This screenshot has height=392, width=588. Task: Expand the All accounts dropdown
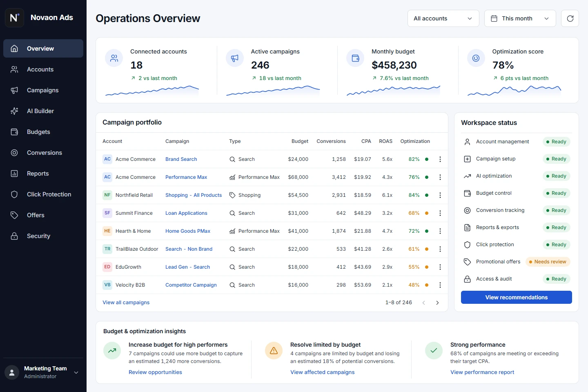click(443, 18)
